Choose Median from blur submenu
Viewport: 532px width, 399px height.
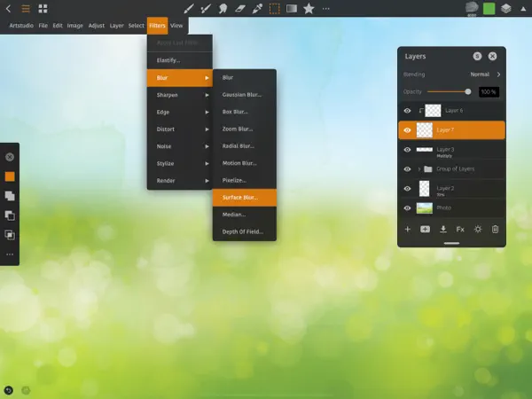tap(245, 215)
